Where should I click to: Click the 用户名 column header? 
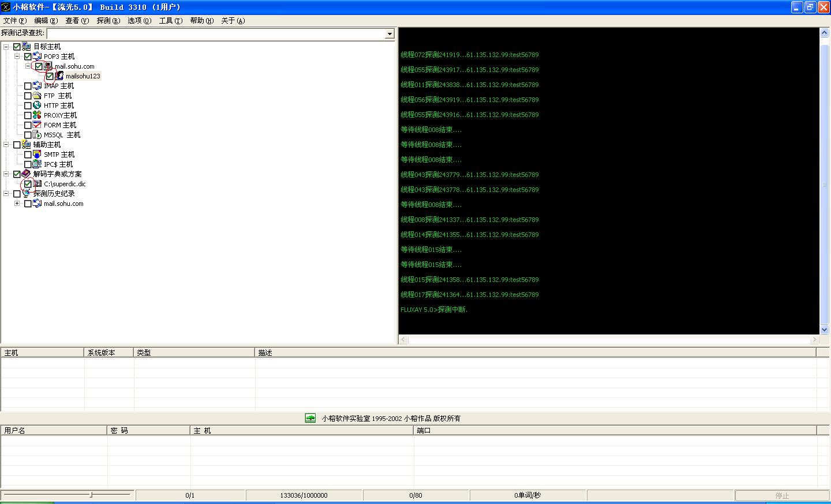tap(54, 430)
